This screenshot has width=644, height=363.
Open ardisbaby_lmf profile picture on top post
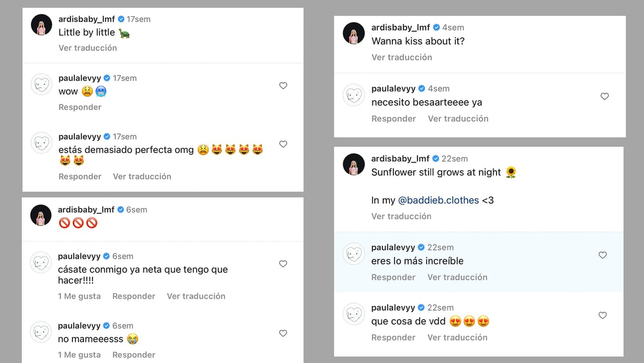[x=41, y=24]
